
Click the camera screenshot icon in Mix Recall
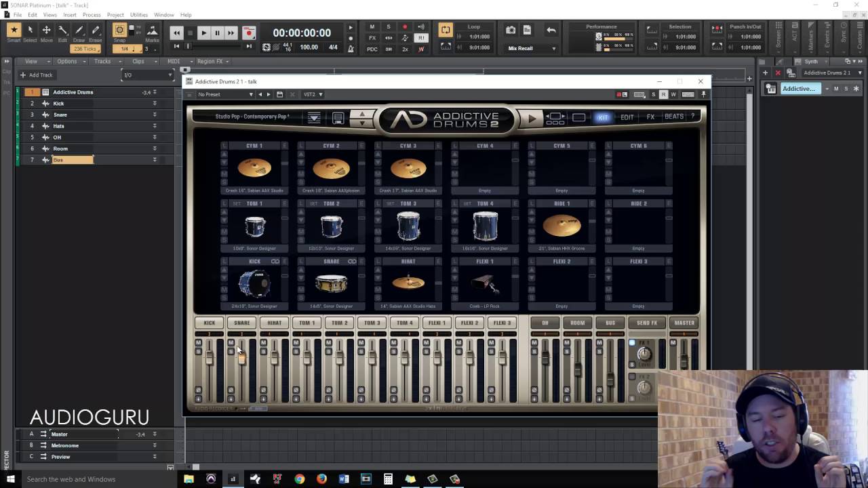tap(511, 30)
